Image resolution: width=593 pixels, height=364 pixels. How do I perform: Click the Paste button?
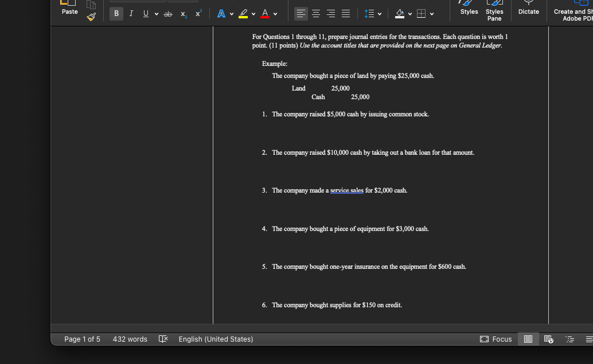tap(69, 7)
